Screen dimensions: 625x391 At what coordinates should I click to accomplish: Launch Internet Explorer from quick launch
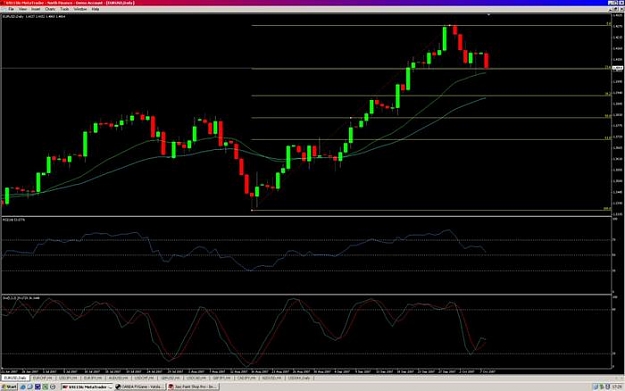point(23,387)
